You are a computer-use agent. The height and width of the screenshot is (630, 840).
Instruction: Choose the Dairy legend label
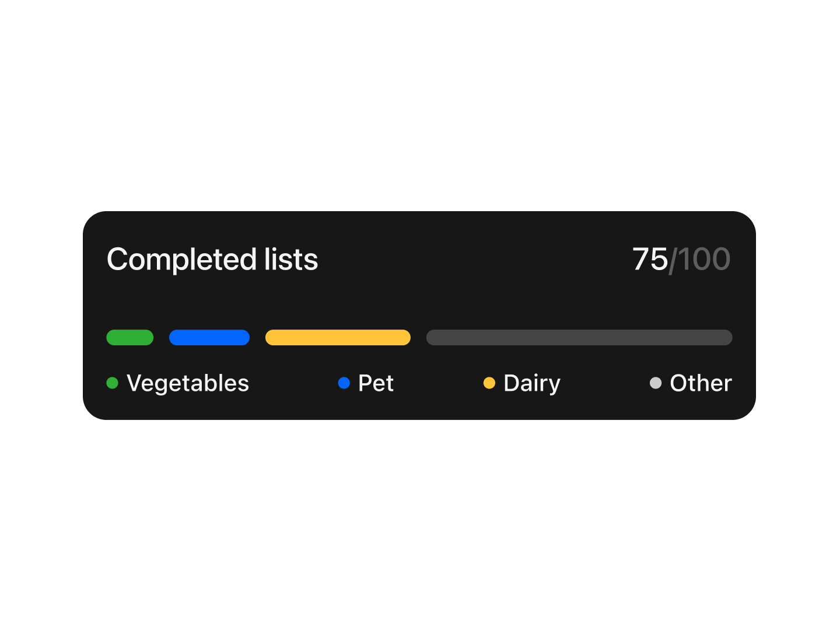[532, 383]
